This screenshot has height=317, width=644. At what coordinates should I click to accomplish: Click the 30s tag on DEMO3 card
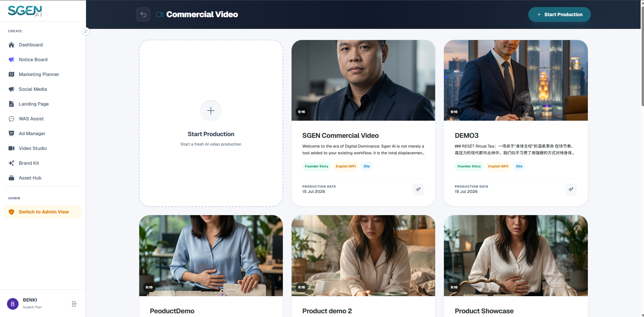click(519, 166)
